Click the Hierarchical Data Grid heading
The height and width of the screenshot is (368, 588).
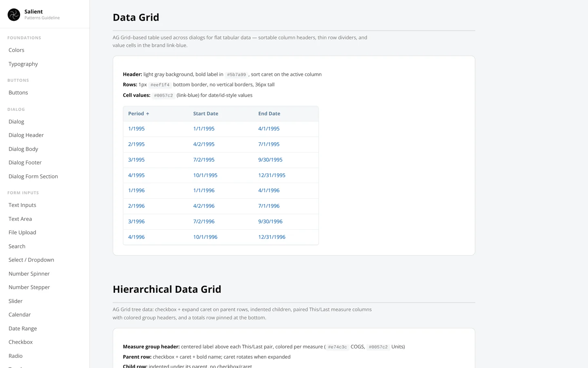[167, 289]
